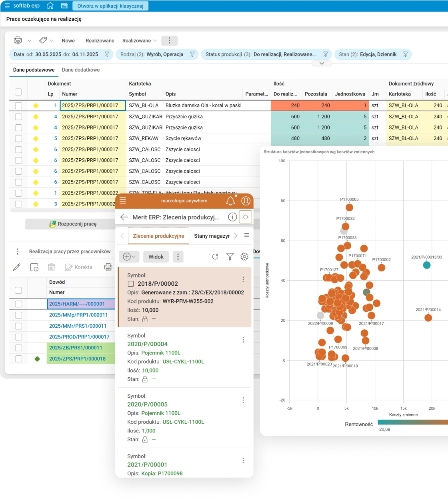Screen dimensions: 448x502
Task: Click the info icon beside Merit ERP title
Action: (x=232, y=217)
